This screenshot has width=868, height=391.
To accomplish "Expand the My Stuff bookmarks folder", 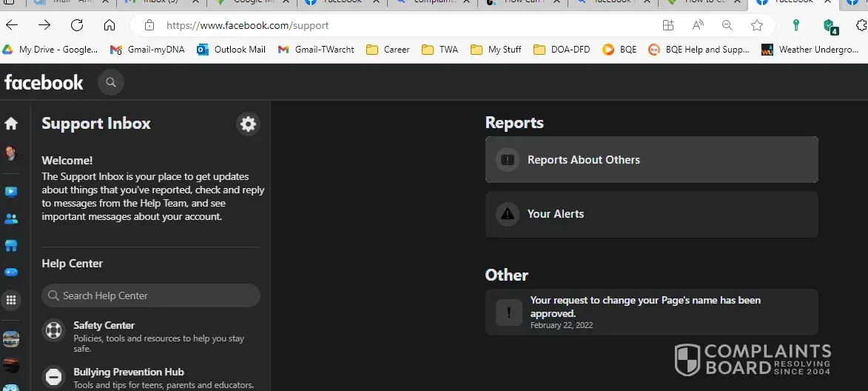I will 496,50.
